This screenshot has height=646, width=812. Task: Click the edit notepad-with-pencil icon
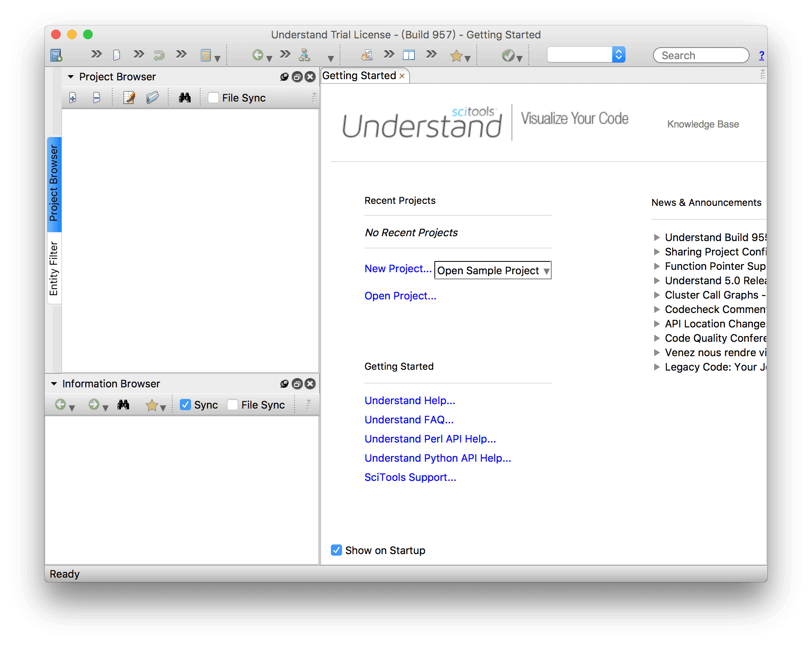click(129, 98)
